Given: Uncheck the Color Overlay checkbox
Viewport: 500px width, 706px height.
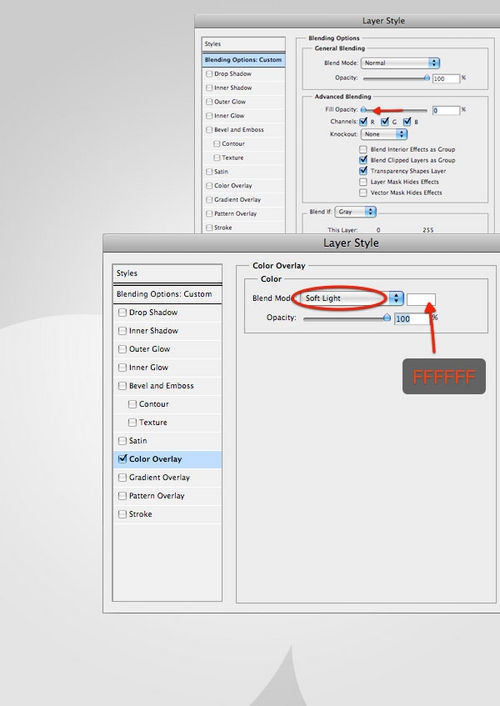Looking at the screenshot, I should point(122,459).
